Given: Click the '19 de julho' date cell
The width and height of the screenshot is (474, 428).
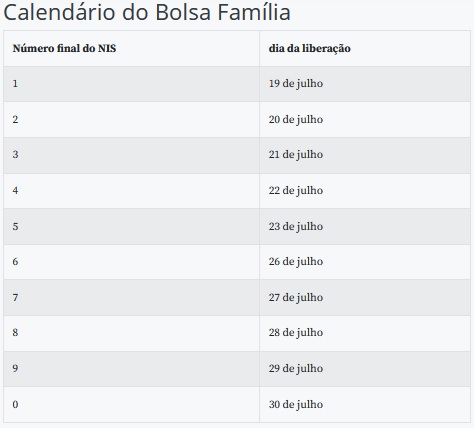Looking at the screenshot, I should [x=365, y=84].
